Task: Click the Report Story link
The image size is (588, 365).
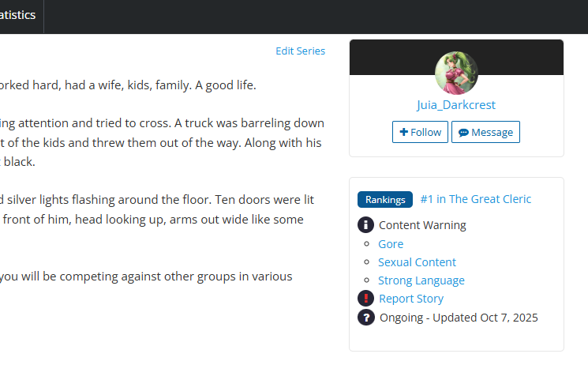Action: (x=411, y=299)
